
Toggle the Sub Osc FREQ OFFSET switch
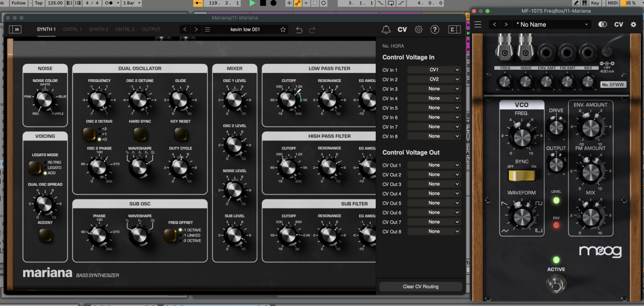(x=171, y=236)
